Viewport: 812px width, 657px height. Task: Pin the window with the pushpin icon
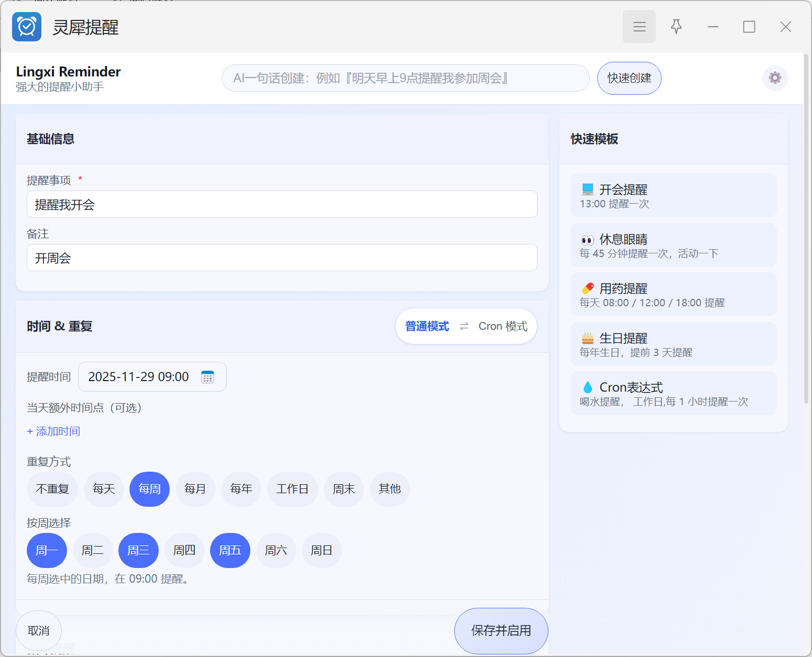[x=676, y=27]
